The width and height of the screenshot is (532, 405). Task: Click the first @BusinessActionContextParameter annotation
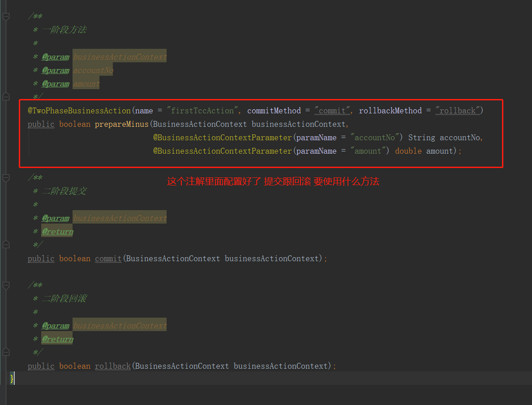tap(223, 138)
